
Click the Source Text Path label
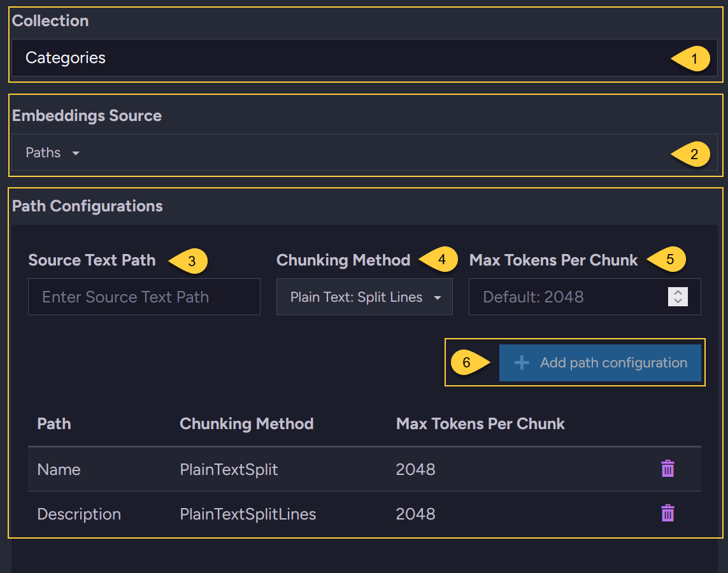(x=92, y=260)
